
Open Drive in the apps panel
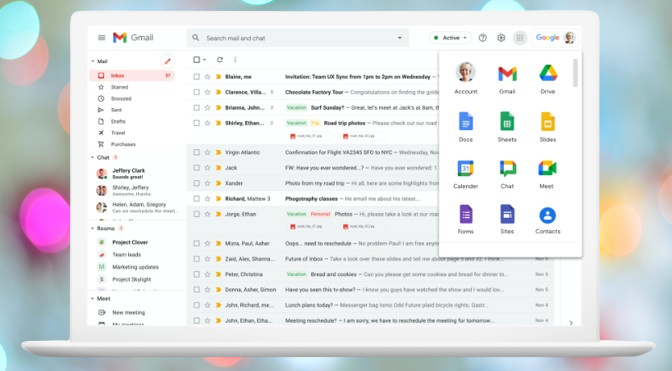[x=548, y=80]
